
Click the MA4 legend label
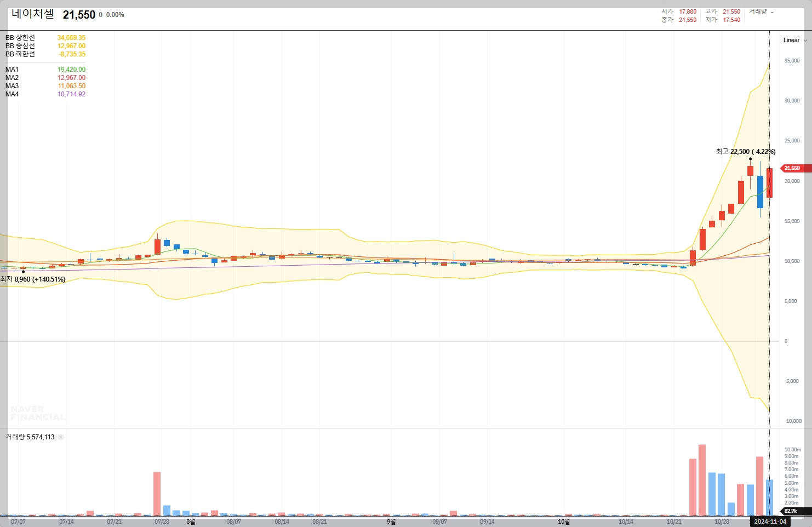12,94
